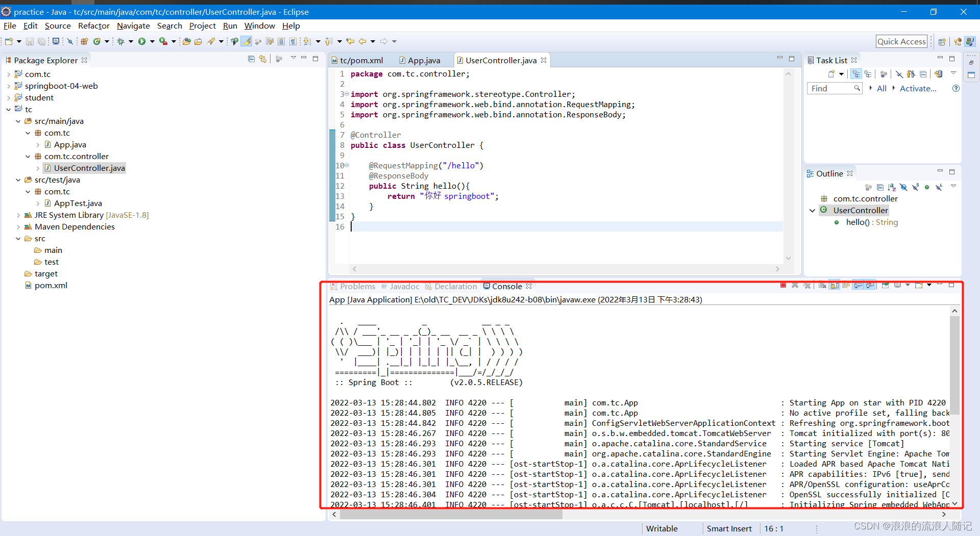Click the Debug bug icon in the toolbar

[120, 41]
